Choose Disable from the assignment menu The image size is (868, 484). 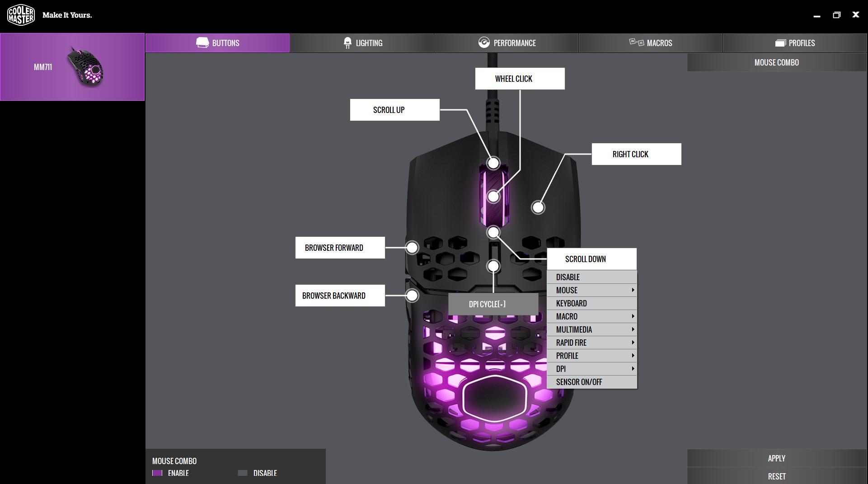[x=592, y=277]
